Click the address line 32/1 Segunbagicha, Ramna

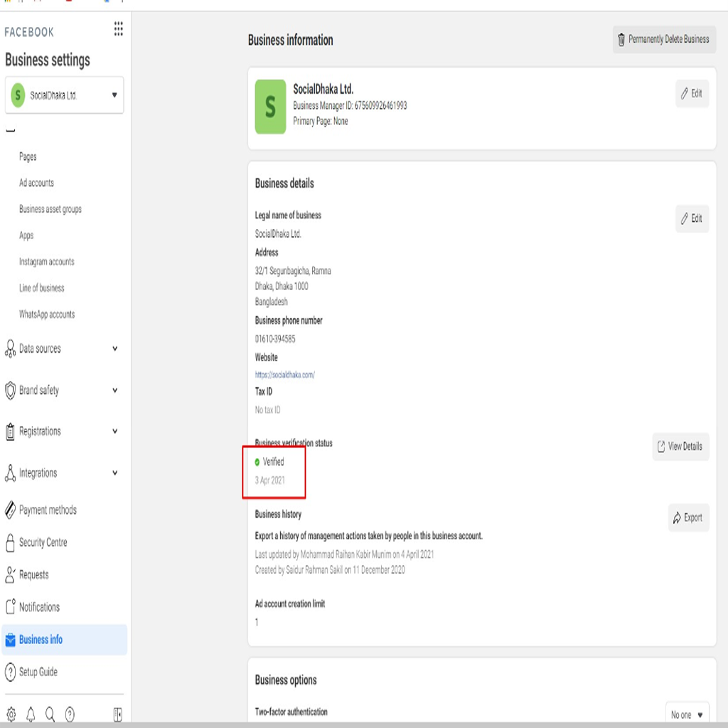[293, 271]
